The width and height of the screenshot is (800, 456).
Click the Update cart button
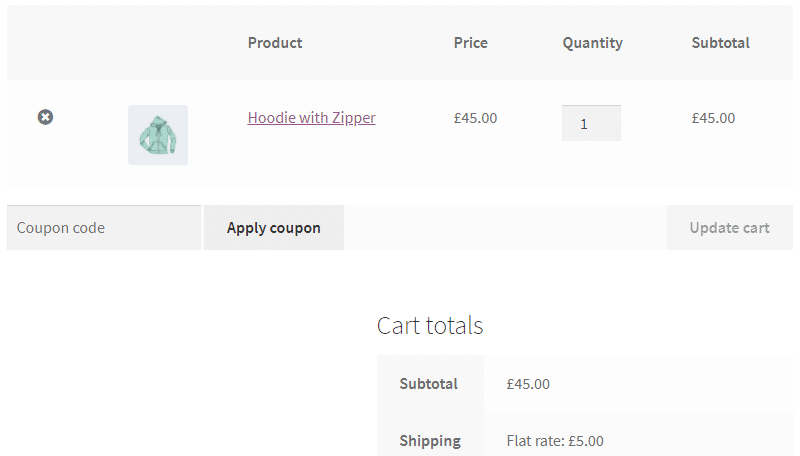[730, 227]
